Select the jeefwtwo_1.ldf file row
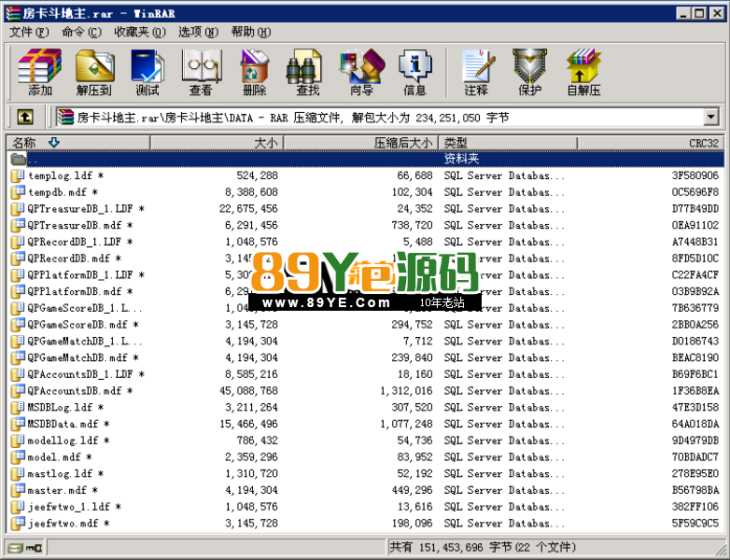 pyautogui.click(x=365, y=507)
